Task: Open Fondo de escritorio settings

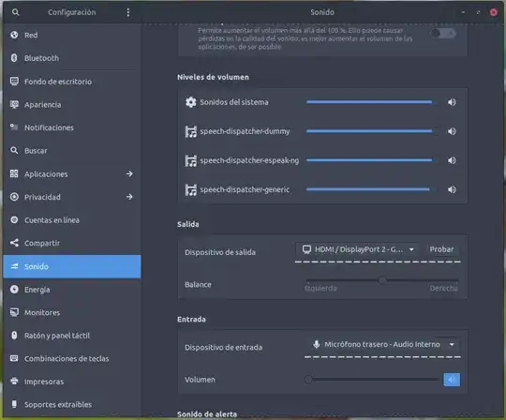Action: [x=72, y=82]
